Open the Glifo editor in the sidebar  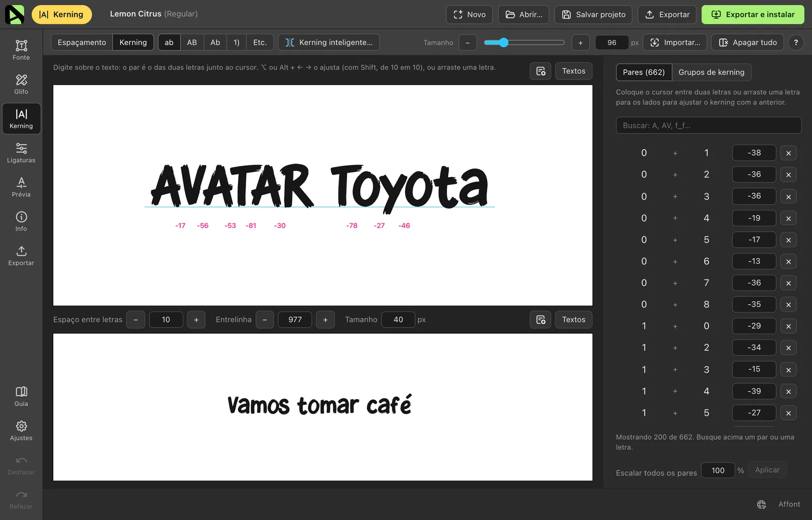[x=21, y=84]
